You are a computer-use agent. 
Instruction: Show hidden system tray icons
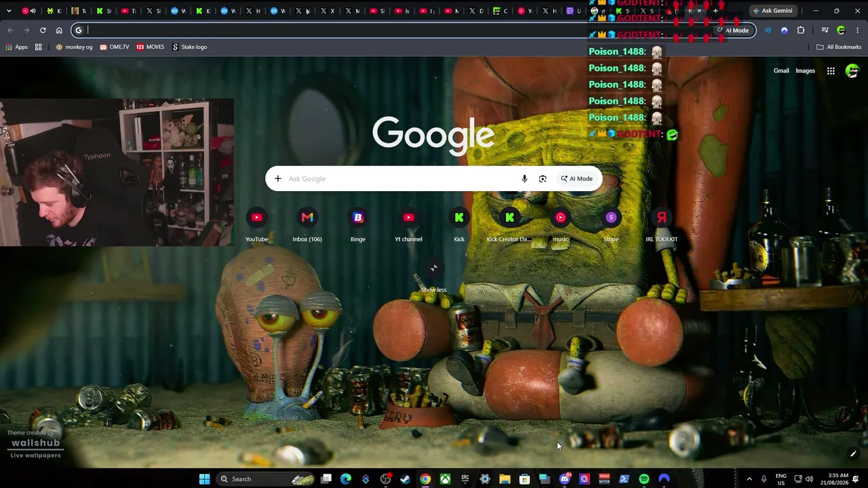(x=749, y=479)
